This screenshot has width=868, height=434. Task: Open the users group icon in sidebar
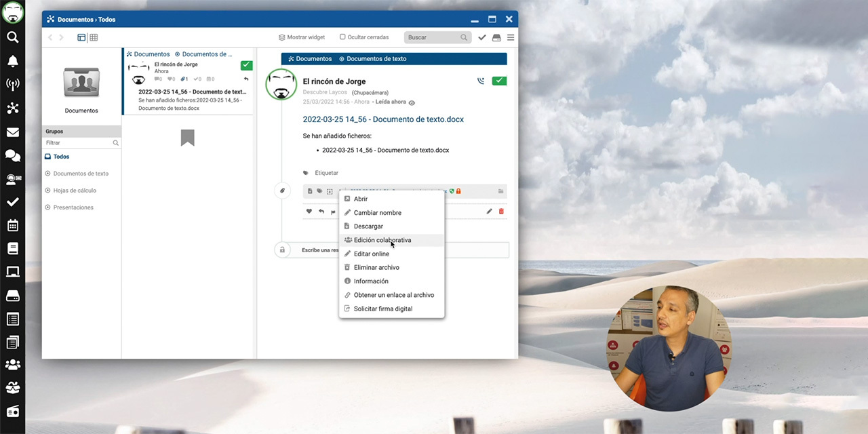[x=12, y=365]
